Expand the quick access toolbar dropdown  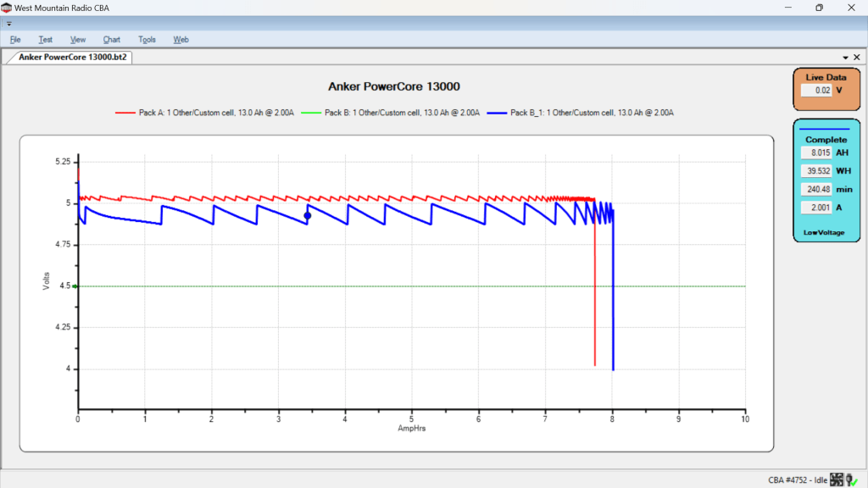[8, 24]
